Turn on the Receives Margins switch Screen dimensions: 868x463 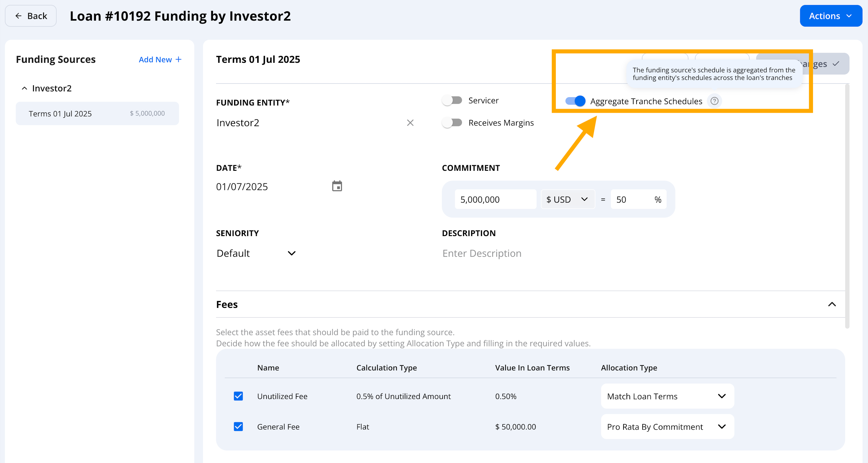click(x=452, y=123)
